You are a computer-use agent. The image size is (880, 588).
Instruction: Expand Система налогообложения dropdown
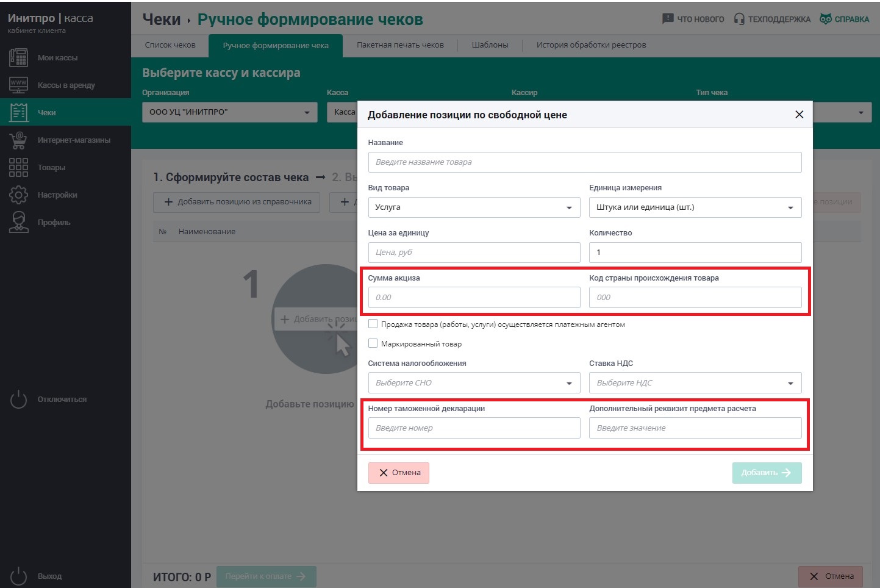pos(474,383)
